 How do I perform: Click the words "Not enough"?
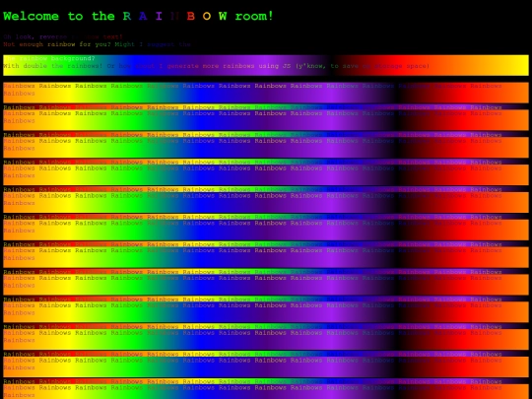tap(23, 44)
